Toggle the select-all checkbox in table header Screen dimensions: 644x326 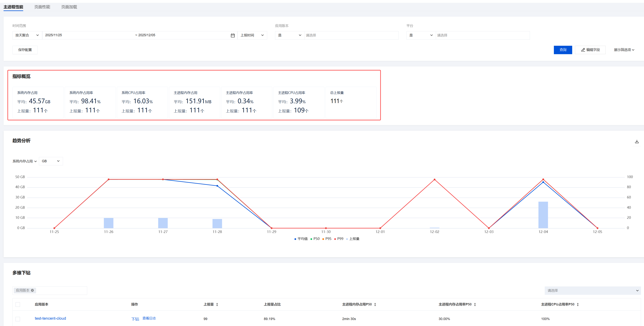point(18,305)
